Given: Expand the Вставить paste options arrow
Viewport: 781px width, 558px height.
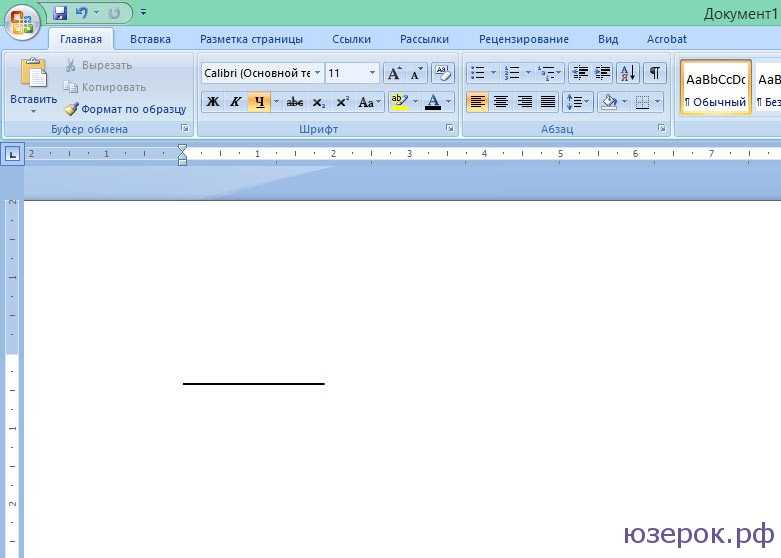Looking at the screenshot, I should [x=33, y=111].
